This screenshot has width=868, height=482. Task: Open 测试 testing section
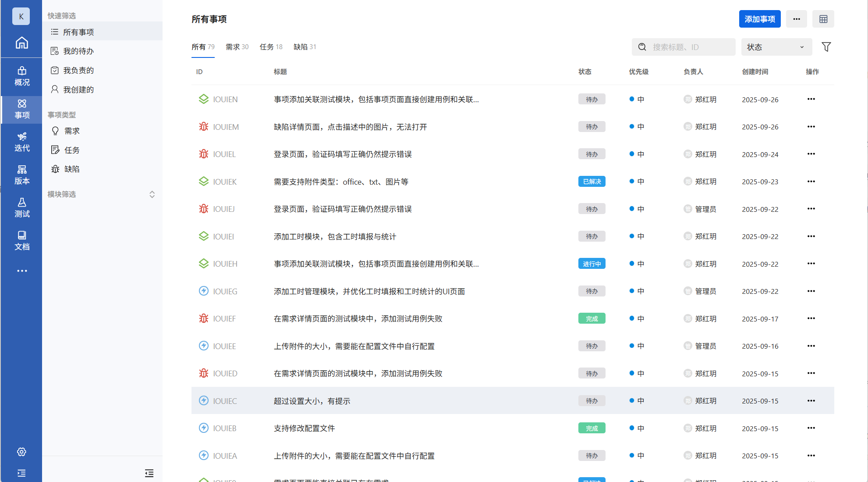coord(21,208)
